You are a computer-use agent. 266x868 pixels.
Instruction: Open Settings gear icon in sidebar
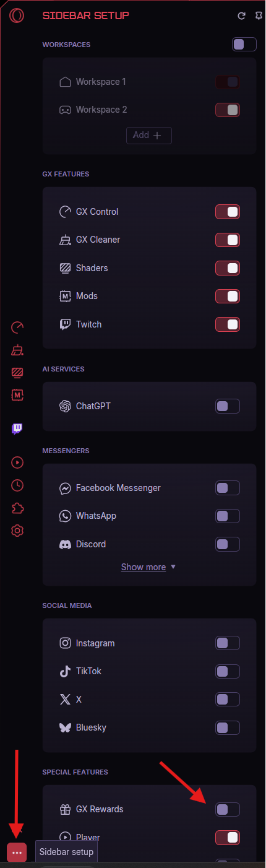coord(17,531)
